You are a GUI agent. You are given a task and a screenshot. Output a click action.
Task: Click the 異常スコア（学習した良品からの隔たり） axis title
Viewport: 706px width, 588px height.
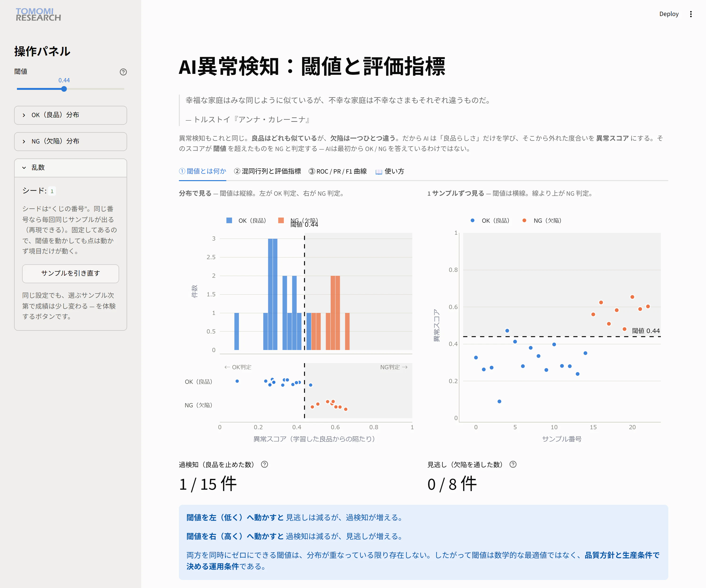pyautogui.click(x=314, y=439)
